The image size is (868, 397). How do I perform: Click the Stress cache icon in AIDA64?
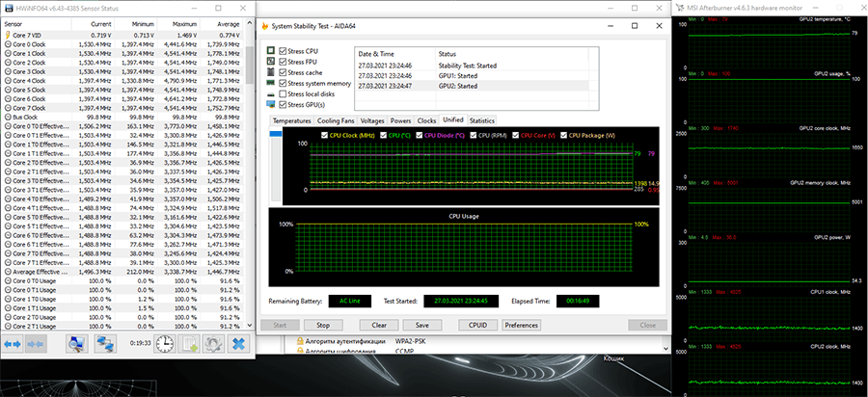tap(271, 72)
